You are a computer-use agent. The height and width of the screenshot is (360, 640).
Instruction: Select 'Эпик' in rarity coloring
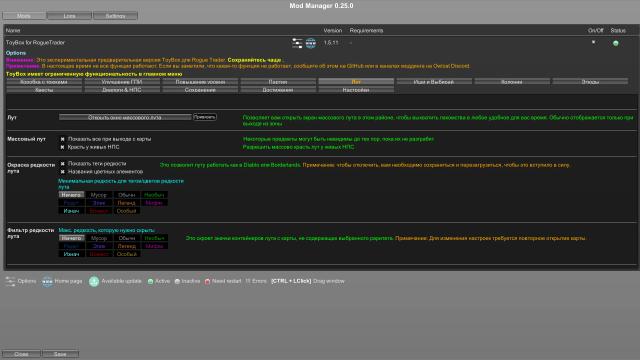click(99, 202)
